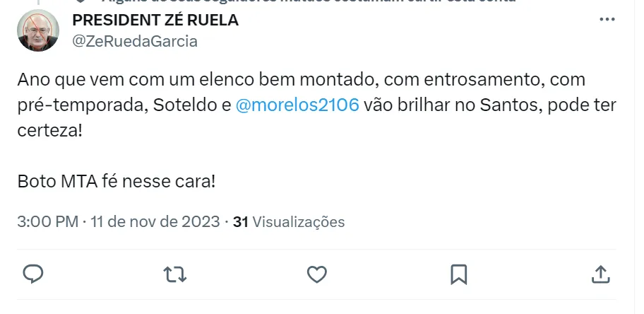Click the reply speech bubble icon
Viewport: 644px width, 314px height.
click(x=33, y=274)
